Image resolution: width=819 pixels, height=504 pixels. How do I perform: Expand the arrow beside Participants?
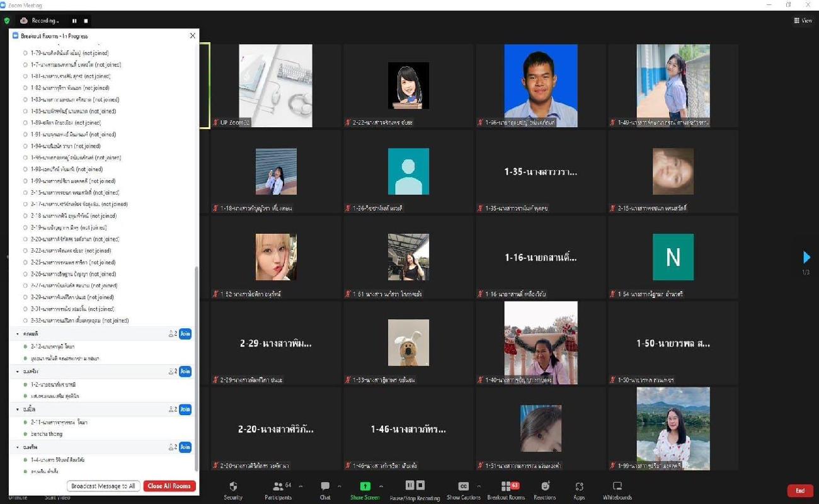301,486
